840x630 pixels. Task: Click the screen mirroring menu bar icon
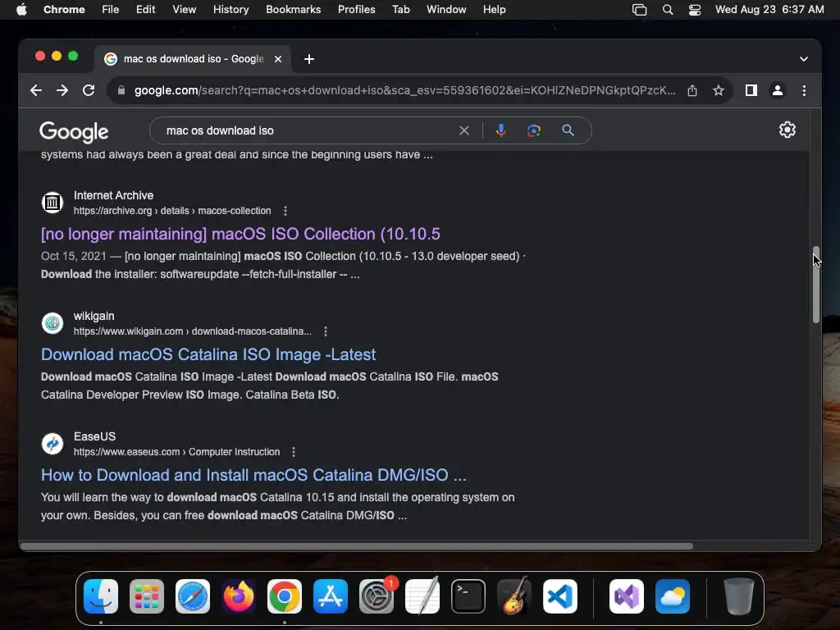pyautogui.click(x=639, y=10)
